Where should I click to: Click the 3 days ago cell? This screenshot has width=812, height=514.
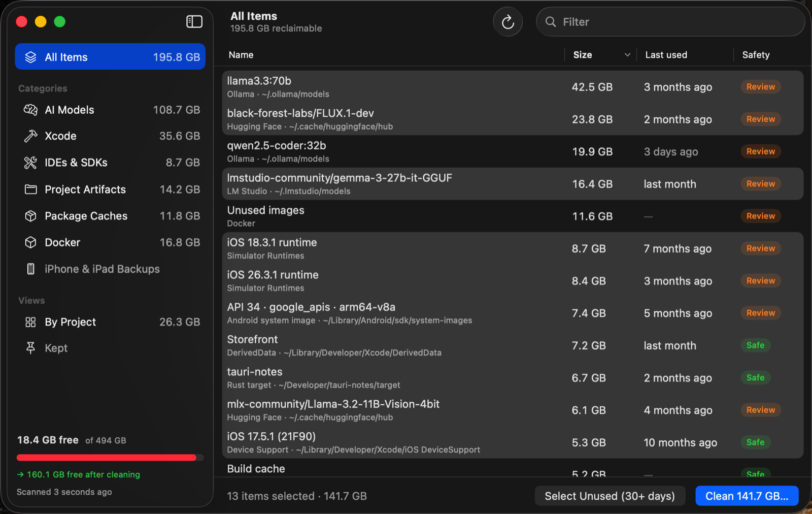(x=671, y=152)
